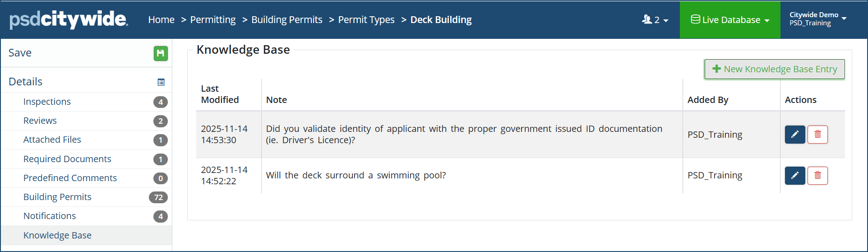The width and height of the screenshot is (868, 252).
Task: Open Attached Files section
Action: [x=52, y=140]
